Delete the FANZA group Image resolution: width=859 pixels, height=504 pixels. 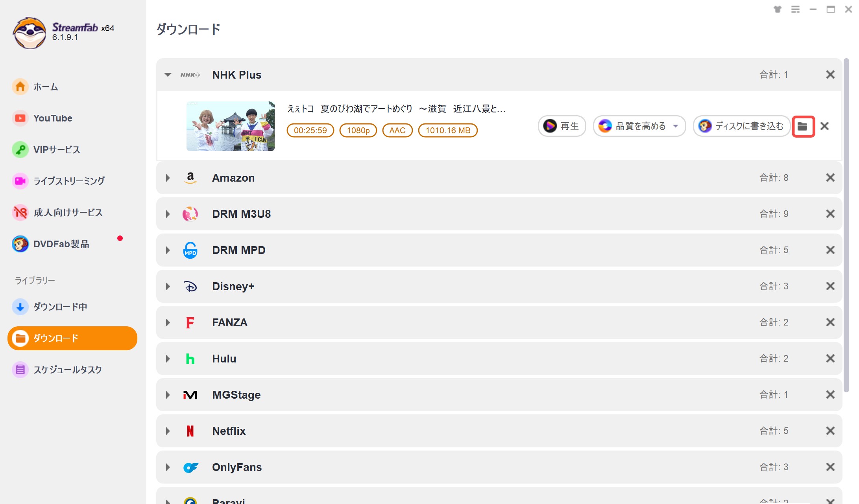pos(830,322)
